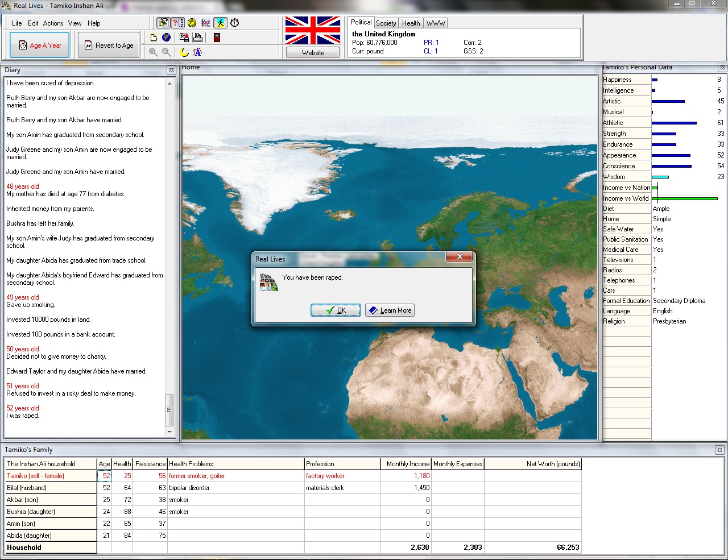
Task: Click the printer icon
Action: point(197,38)
